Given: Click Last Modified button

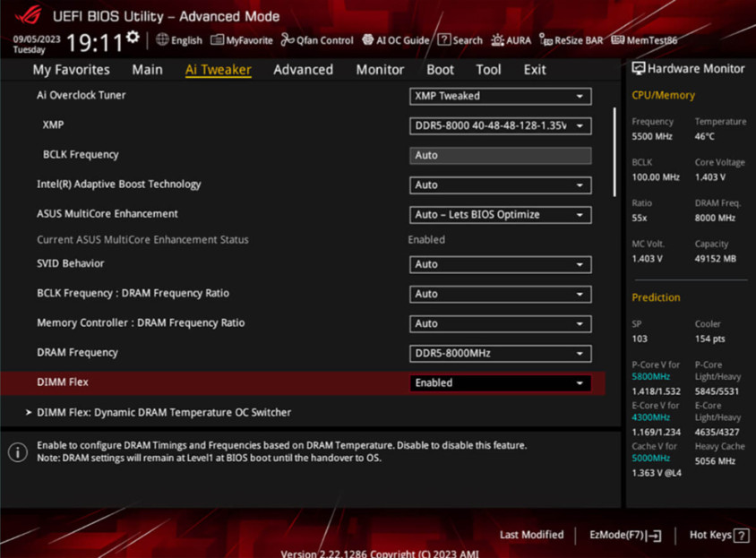Looking at the screenshot, I should (x=531, y=535).
